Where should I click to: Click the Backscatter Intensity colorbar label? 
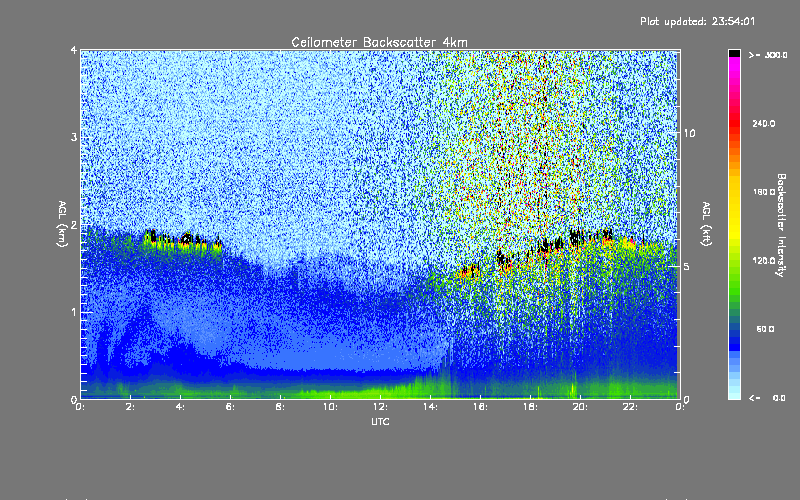pos(781,225)
